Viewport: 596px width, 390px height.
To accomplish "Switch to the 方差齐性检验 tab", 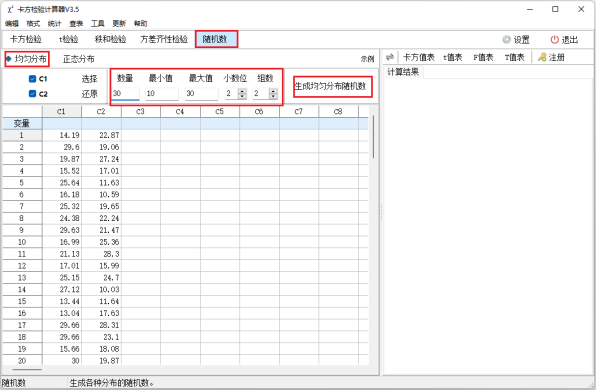I will [x=164, y=39].
